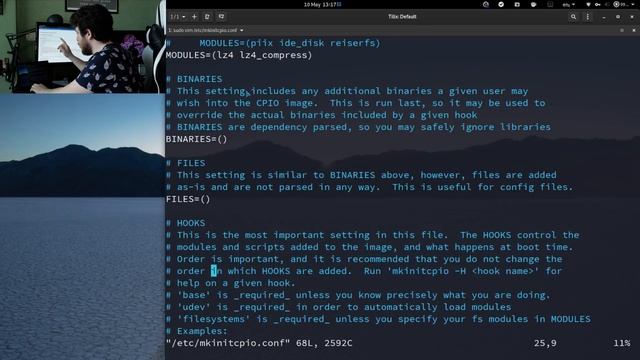Click the network indicator in the top bar

point(588,4)
